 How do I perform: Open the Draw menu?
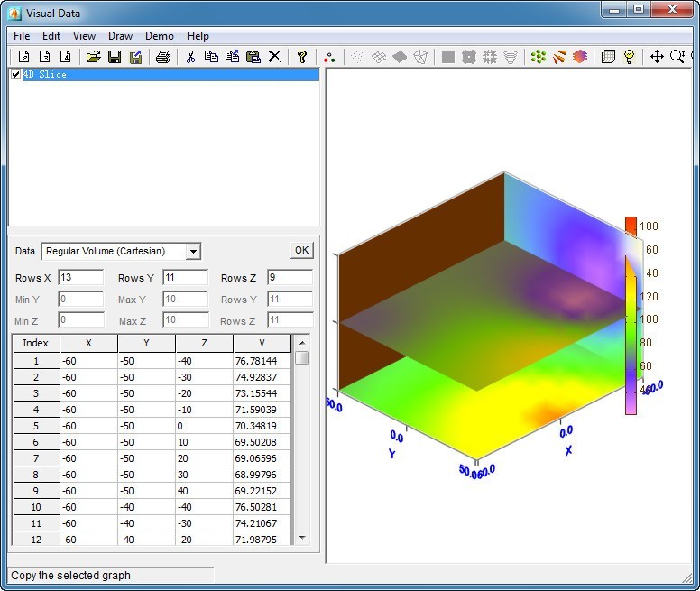[120, 36]
